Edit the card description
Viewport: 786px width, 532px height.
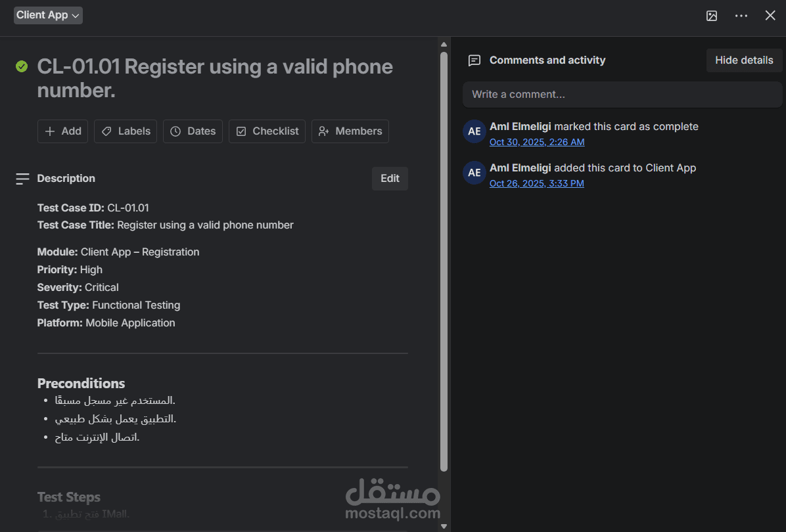point(390,179)
